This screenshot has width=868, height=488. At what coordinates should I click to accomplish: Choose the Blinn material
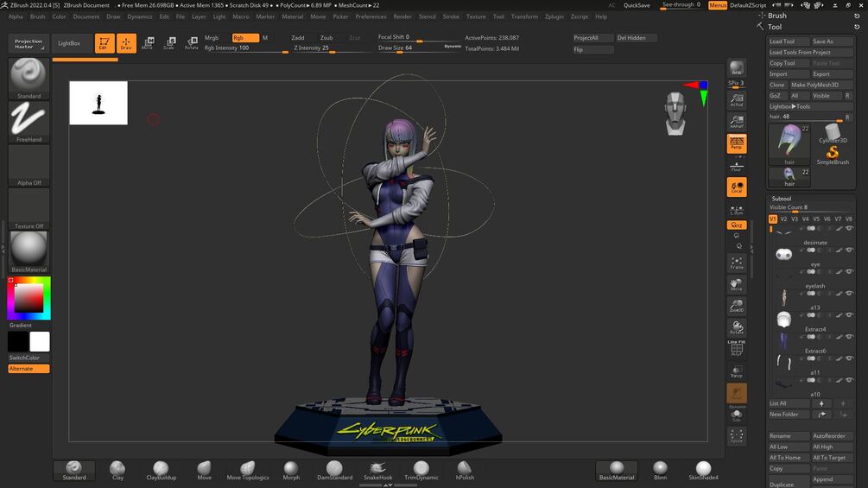(660, 471)
